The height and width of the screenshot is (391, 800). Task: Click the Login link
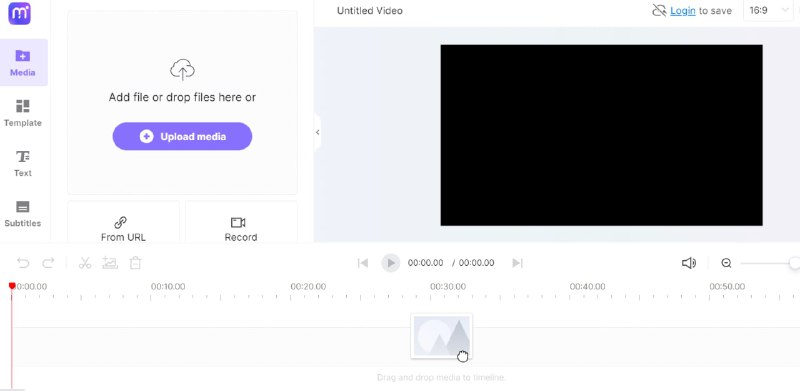point(683,11)
